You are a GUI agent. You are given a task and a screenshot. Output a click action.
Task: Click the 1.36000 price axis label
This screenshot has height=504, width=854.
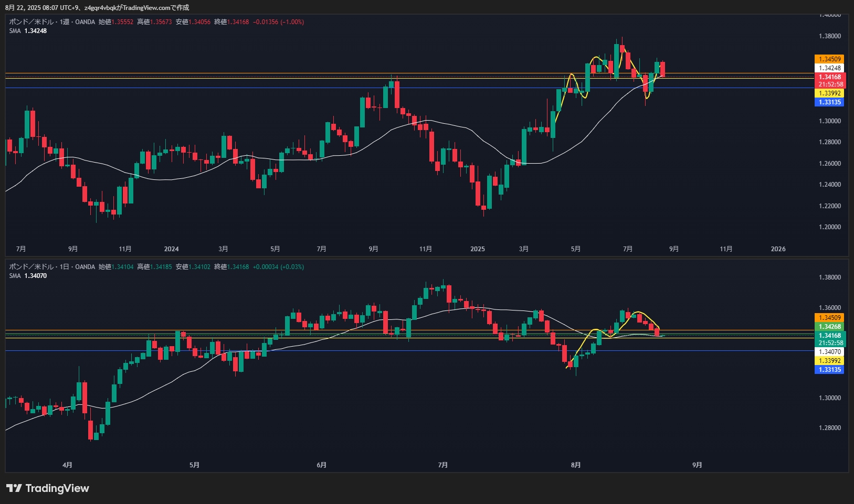point(829,308)
